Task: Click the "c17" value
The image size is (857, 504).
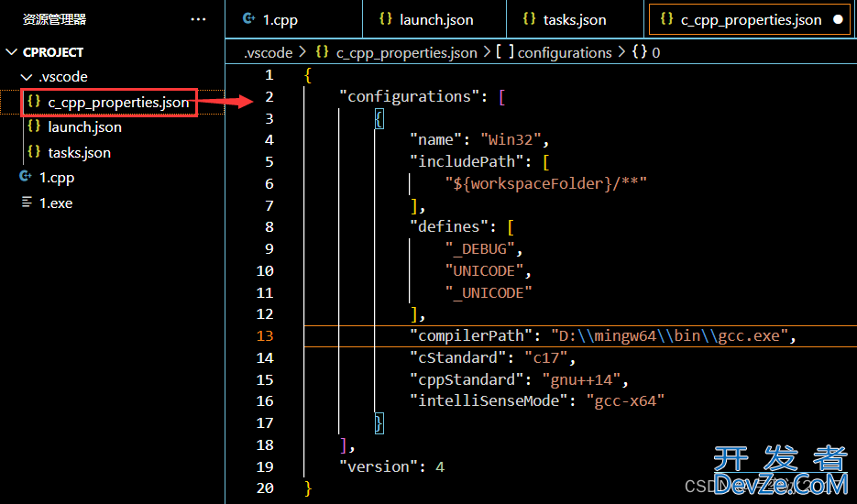Action: [x=546, y=358]
